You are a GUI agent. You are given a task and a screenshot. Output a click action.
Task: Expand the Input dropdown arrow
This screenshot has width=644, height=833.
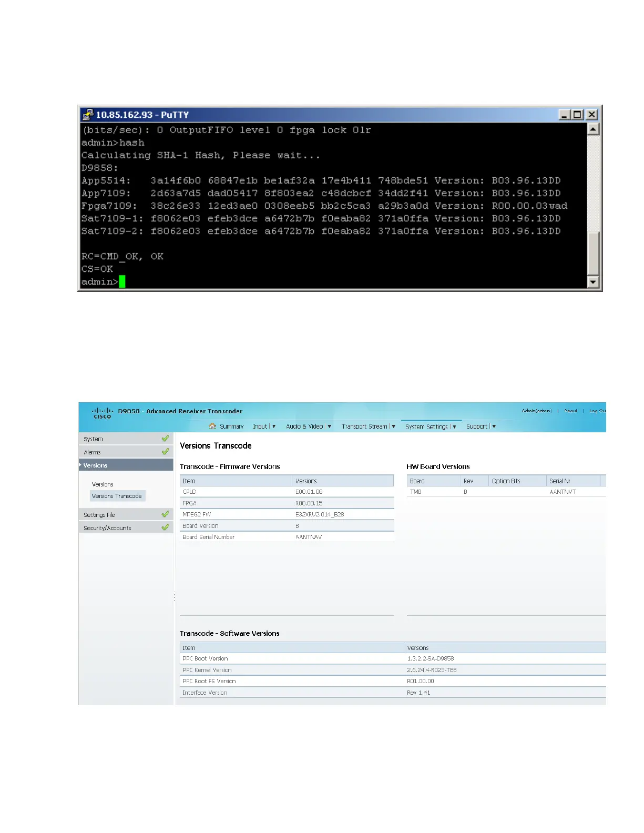tap(274, 426)
